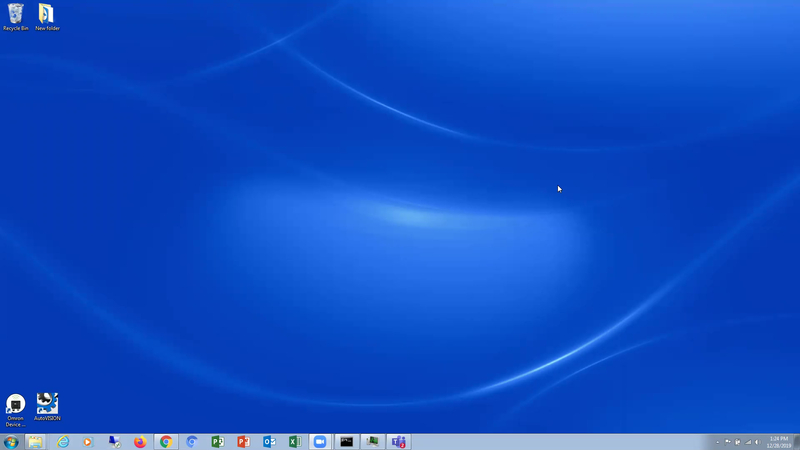The height and width of the screenshot is (450, 800).
Task: Open Microsoft Teams from the taskbar
Action: coord(398,442)
